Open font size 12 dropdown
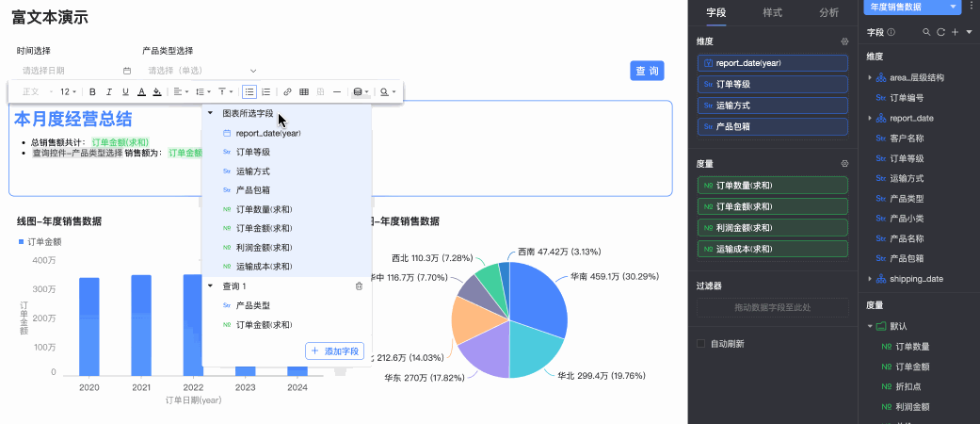980x424 pixels. 68,92
